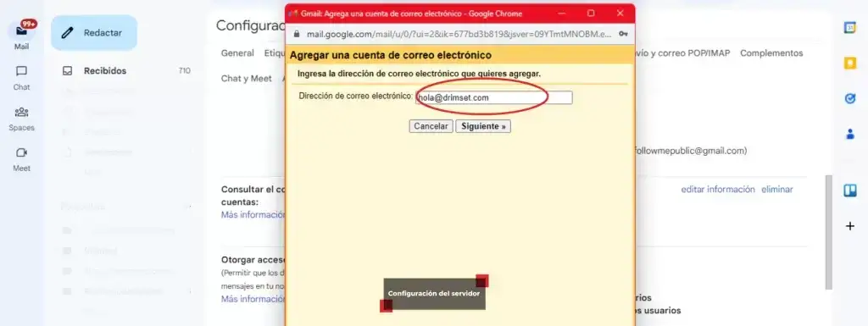868x326 pixels.
Task: Switch to the General settings tab
Action: point(237,53)
